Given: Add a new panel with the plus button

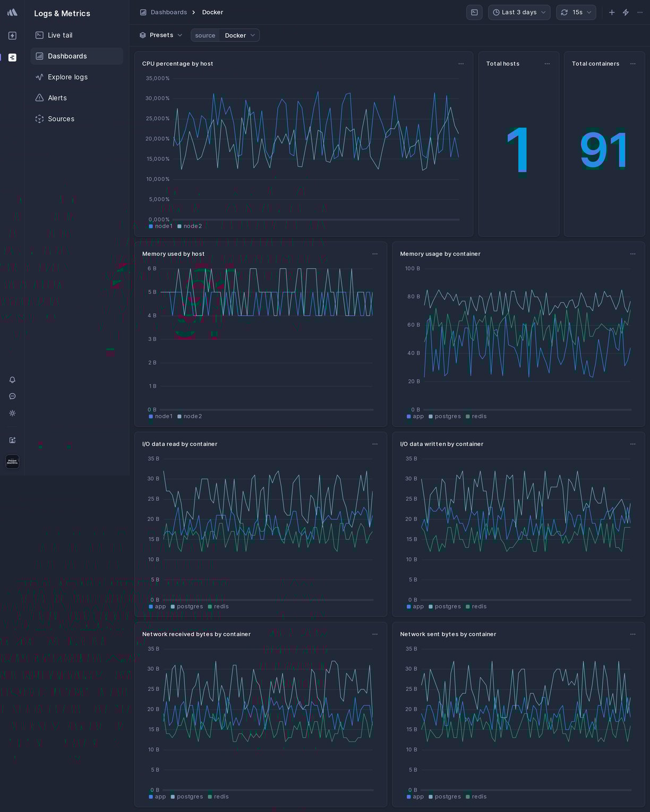Looking at the screenshot, I should point(611,12).
